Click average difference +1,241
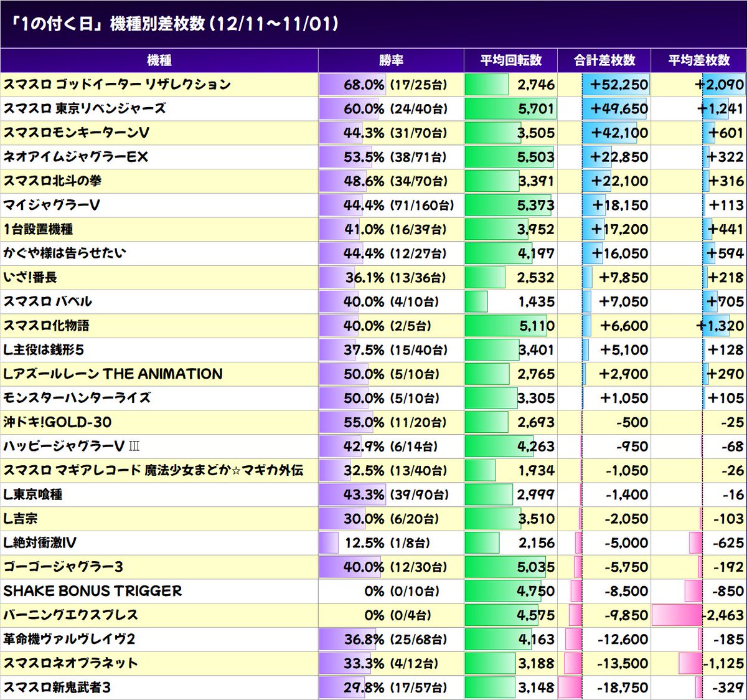The height and width of the screenshot is (700, 747). tap(720, 109)
